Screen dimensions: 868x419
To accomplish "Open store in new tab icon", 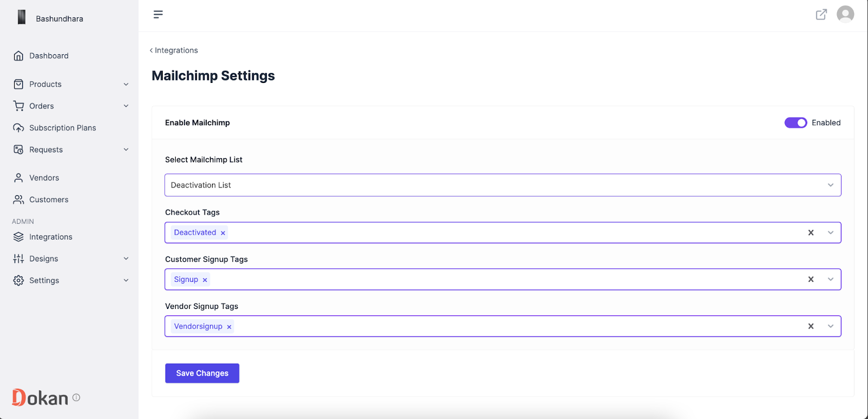I will 821,15.
